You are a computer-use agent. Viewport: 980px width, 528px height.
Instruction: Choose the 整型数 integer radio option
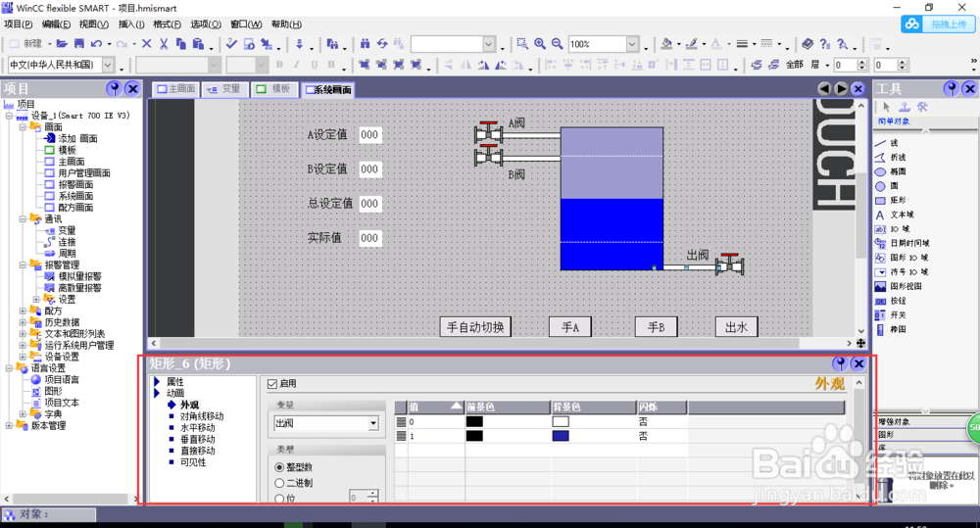click(x=279, y=467)
